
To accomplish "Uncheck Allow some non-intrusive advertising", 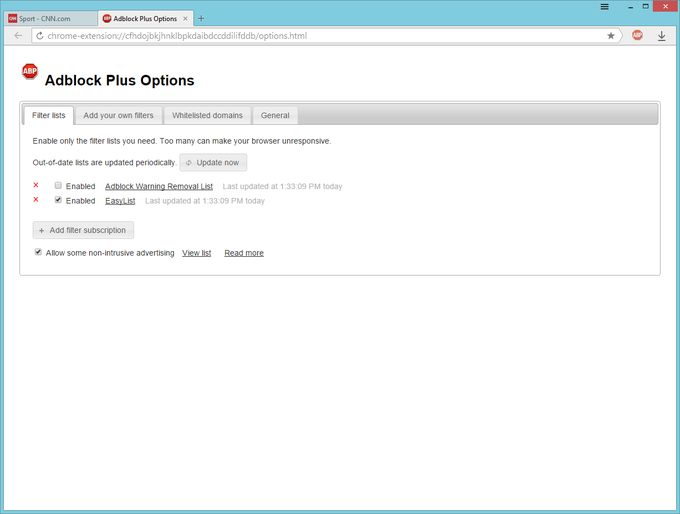I will (x=38, y=252).
